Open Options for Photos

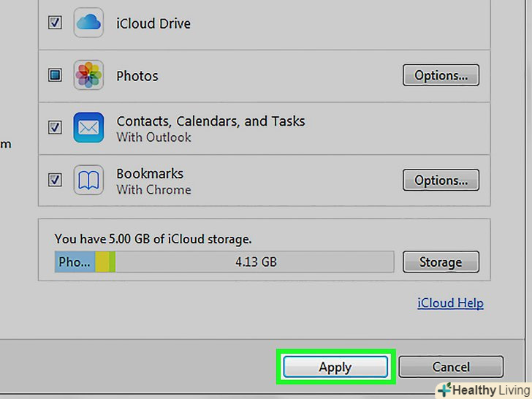click(441, 75)
